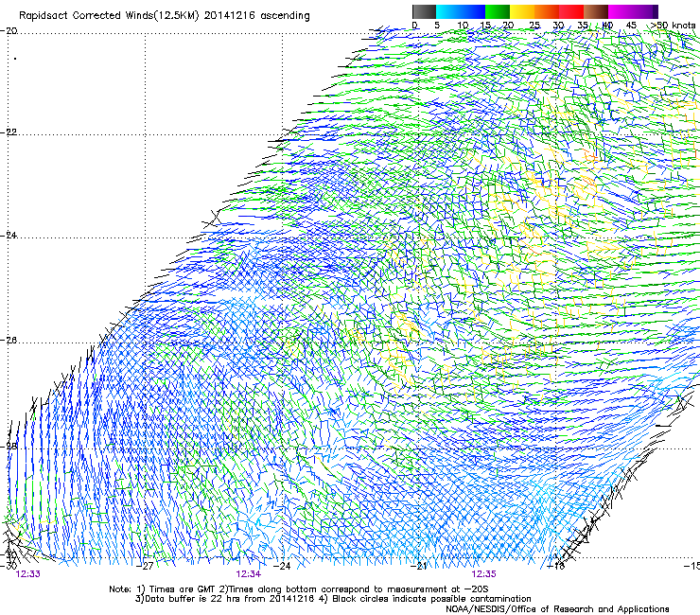The image size is (700, 615).
Task: Click the '45' legend label
Action: pyautogui.click(x=631, y=26)
